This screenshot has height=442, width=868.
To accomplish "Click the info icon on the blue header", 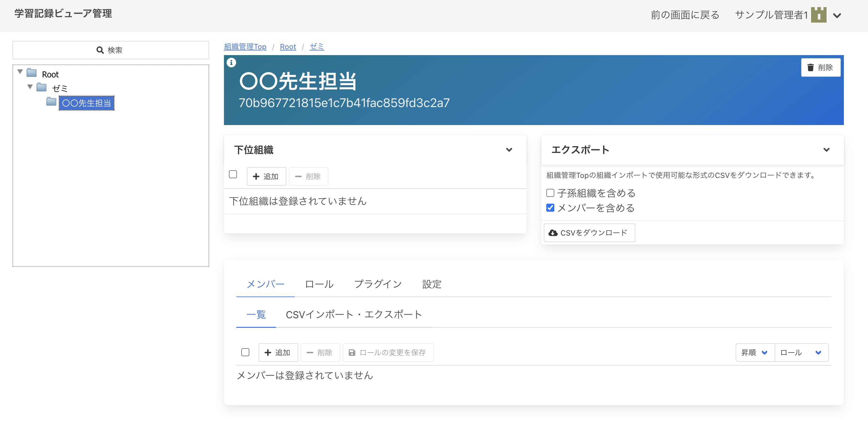I will (231, 63).
